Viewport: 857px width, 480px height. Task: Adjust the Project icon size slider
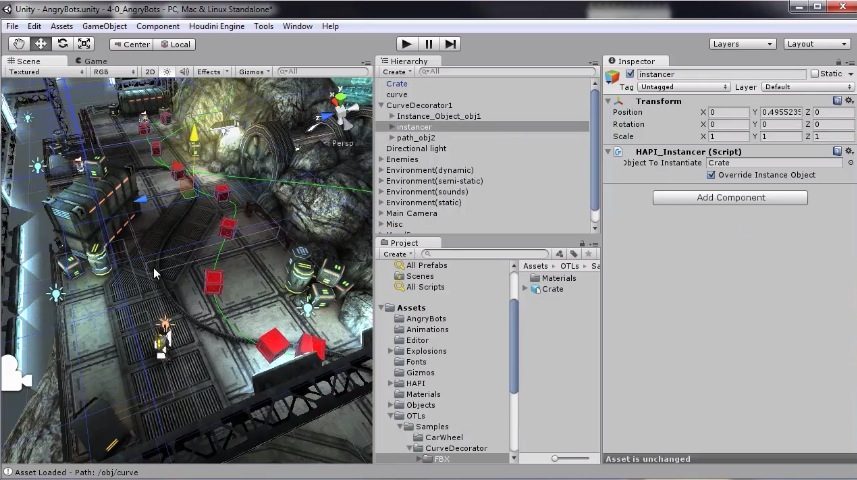pos(556,458)
